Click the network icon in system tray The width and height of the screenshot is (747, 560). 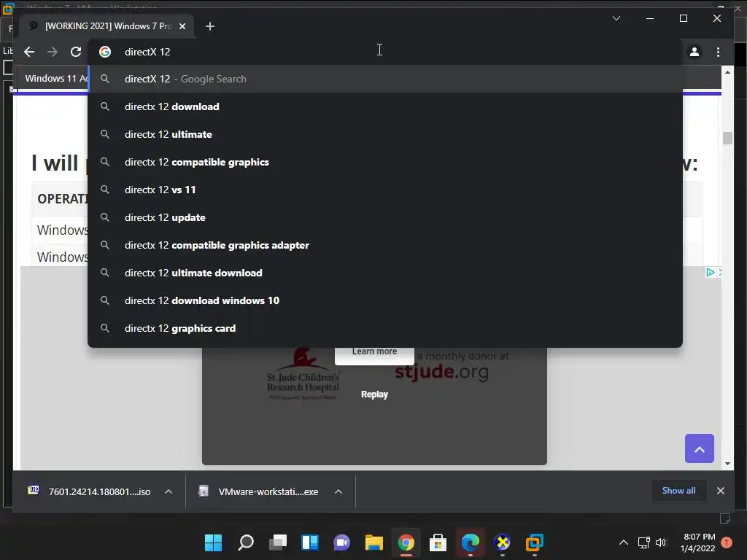(643, 542)
